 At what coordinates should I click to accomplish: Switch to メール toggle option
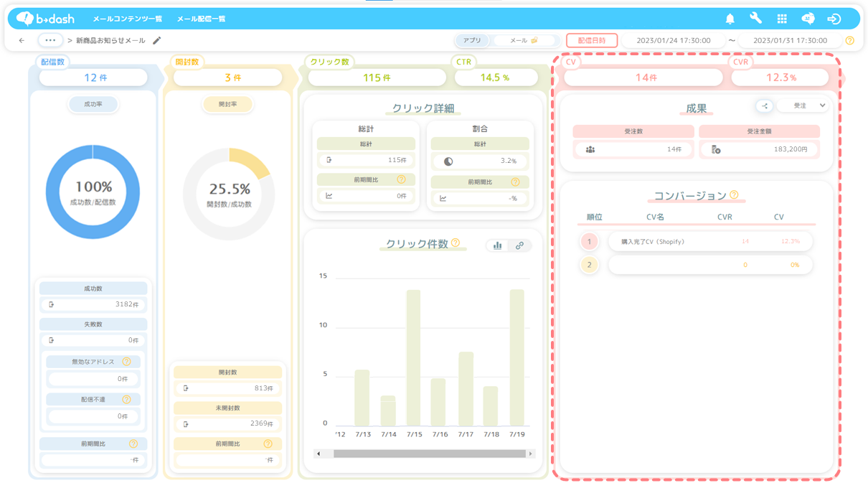coord(524,41)
